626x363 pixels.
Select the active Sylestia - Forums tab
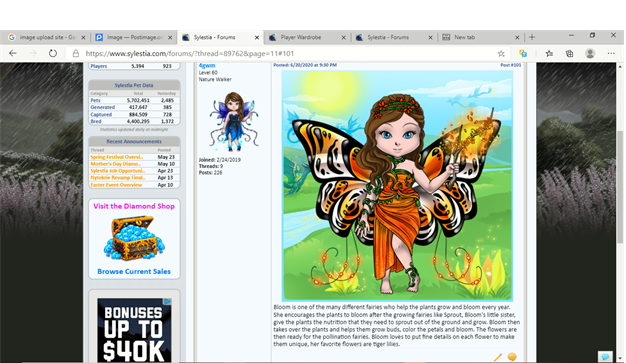coord(219,37)
